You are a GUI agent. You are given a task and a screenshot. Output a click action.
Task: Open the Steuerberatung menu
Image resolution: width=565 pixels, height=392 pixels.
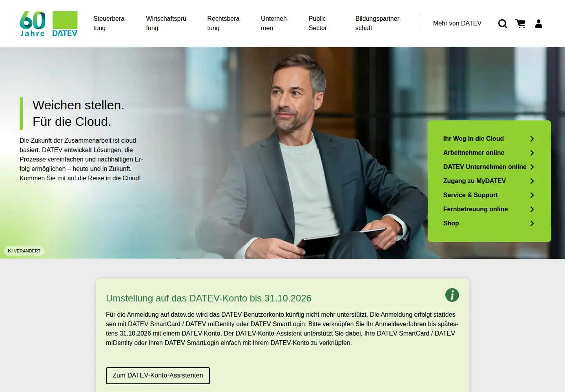pos(110,24)
